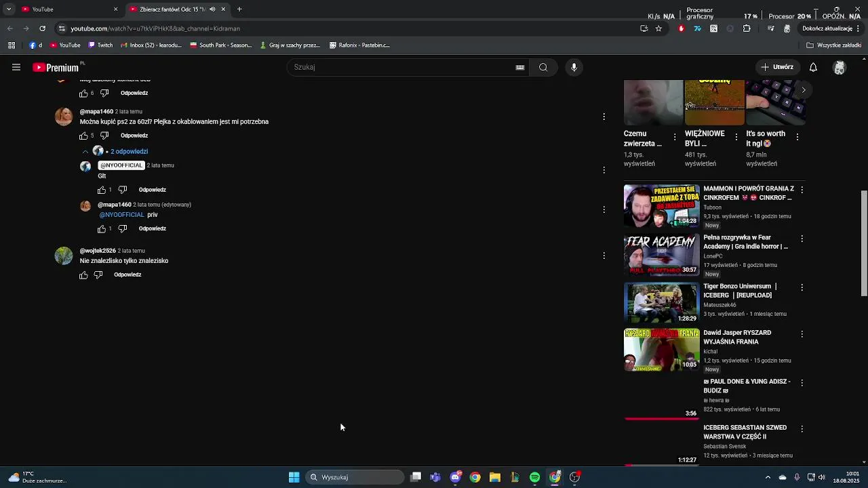Image resolution: width=868 pixels, height=488 pixels.
Task: Open menu for 'Tiger Bonzo Uniwersum' video
Action: (x=802, y=287)
